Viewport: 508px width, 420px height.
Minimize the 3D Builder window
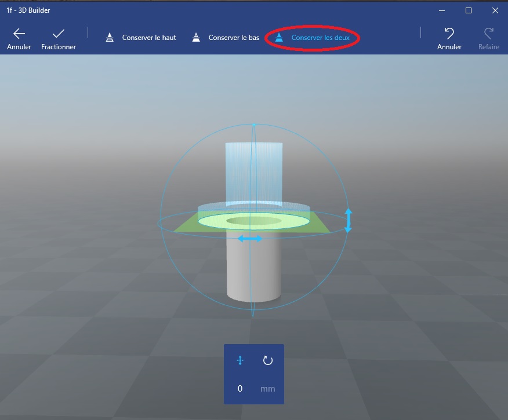tap(441, 10)
